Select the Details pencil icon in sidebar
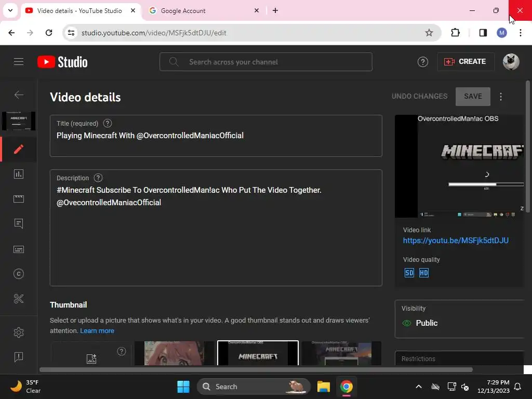Screen dimensions: 532x399 (x=19, y=149)
